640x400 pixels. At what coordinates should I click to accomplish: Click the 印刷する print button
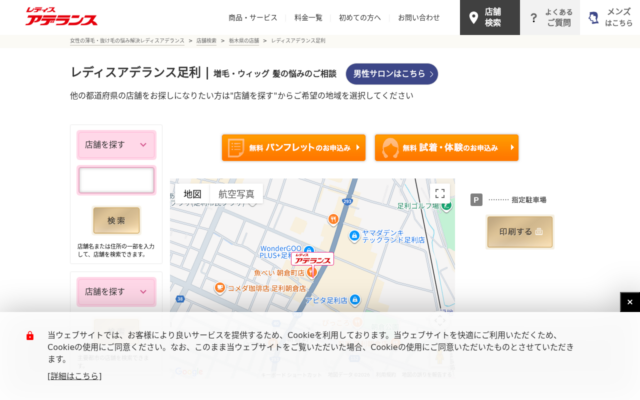(x=520, y=232)
